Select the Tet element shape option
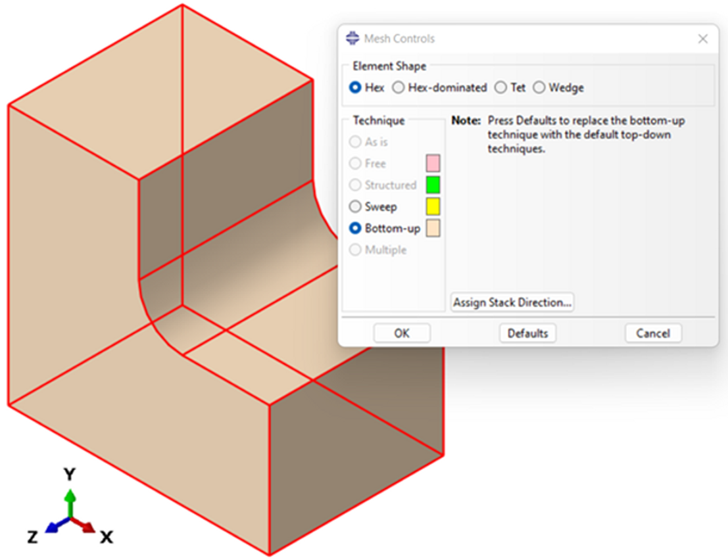The height and width of the screenshot is (560, 728). 500,87
